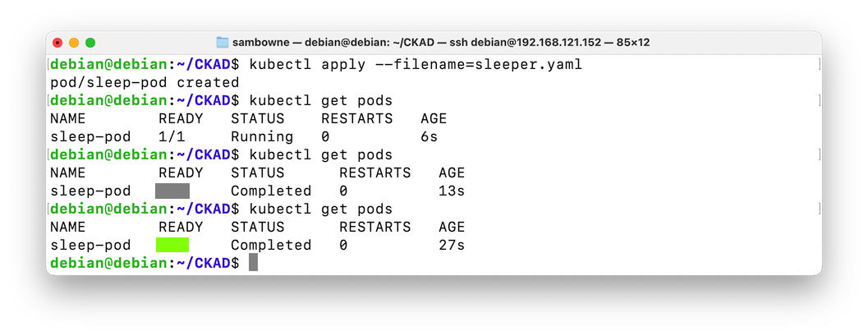The image size is (868, 336).
Task: Click the yellow minimize window button
Action: pos(74,43)
